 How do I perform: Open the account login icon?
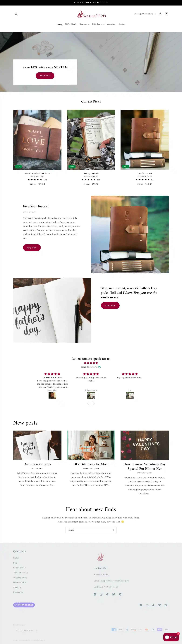point(160,14)
